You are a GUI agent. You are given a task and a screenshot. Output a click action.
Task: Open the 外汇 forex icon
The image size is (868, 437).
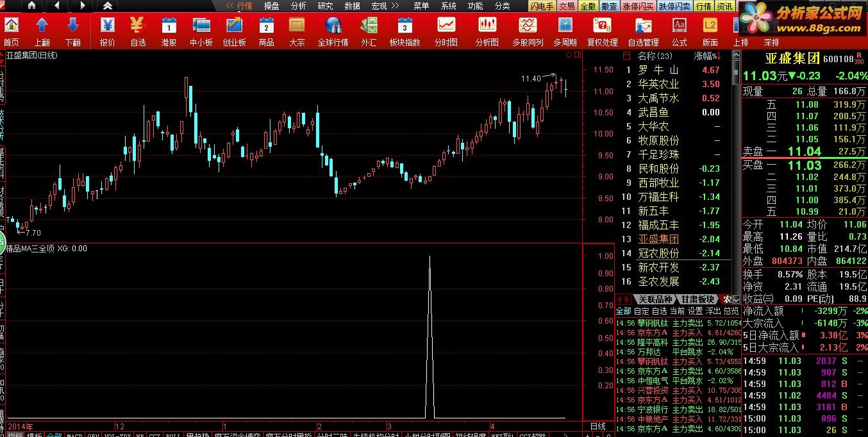coord(369,32)
